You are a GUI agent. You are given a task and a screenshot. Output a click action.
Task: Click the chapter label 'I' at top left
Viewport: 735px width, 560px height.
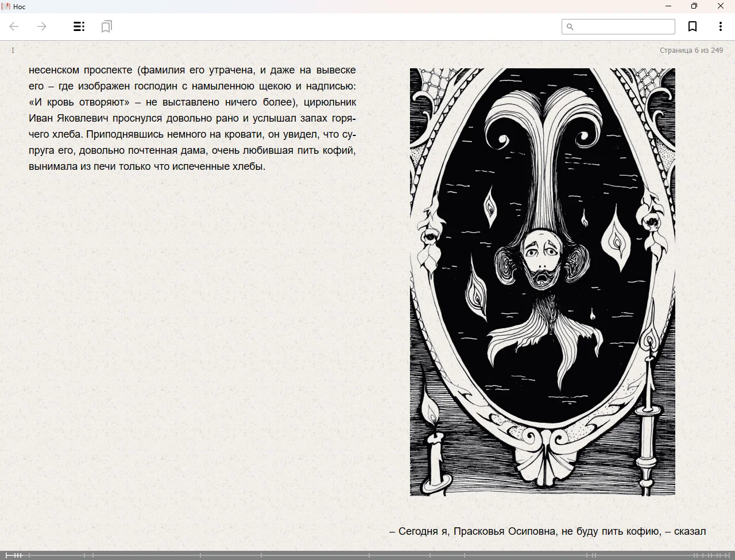(13, 50)
